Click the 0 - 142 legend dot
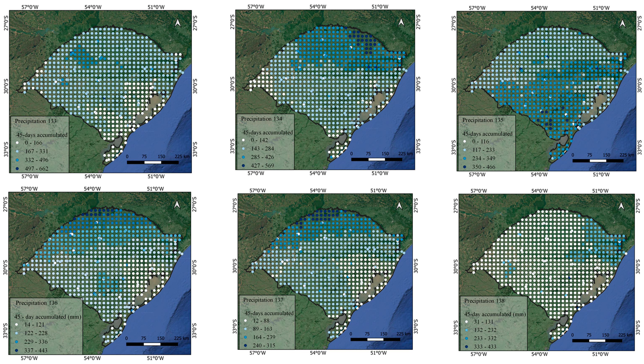The height and width of the screenshot is (364, 644). [243, 140]
